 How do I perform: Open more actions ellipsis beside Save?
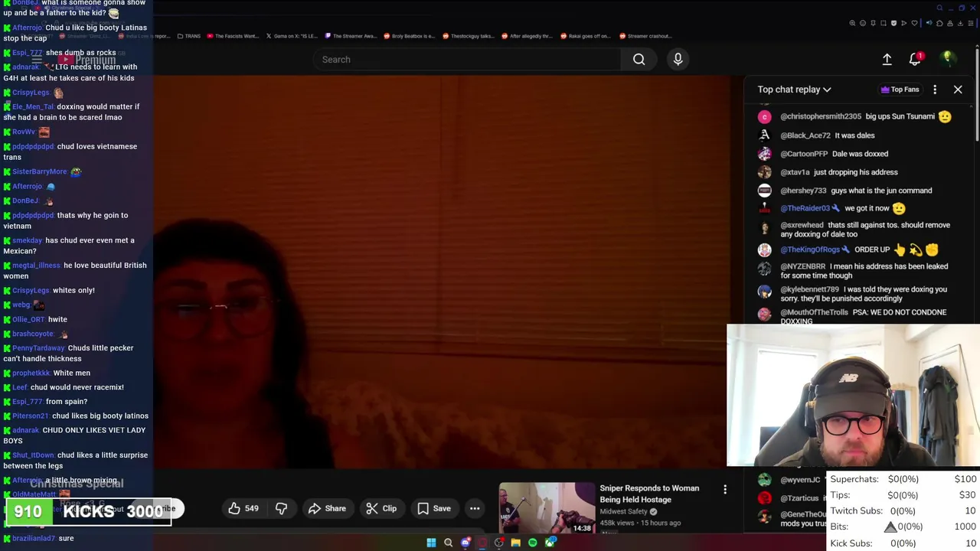pyautogui.click(x=475, y=508)
